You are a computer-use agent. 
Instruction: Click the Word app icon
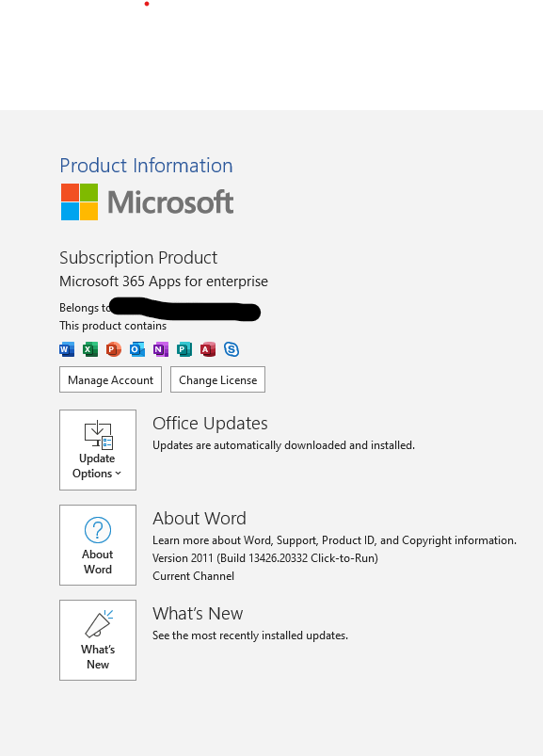(67, 349)
